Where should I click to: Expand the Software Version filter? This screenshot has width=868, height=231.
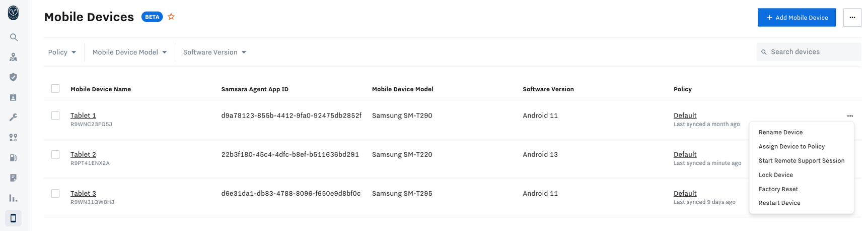click(x=214, y=52)
